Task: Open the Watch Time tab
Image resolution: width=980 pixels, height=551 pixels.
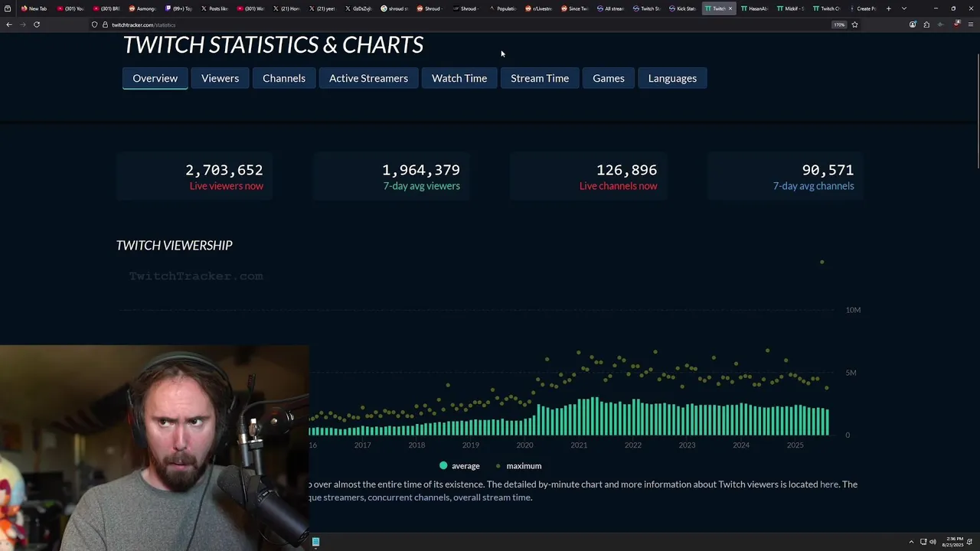Action: click(459, 78)
